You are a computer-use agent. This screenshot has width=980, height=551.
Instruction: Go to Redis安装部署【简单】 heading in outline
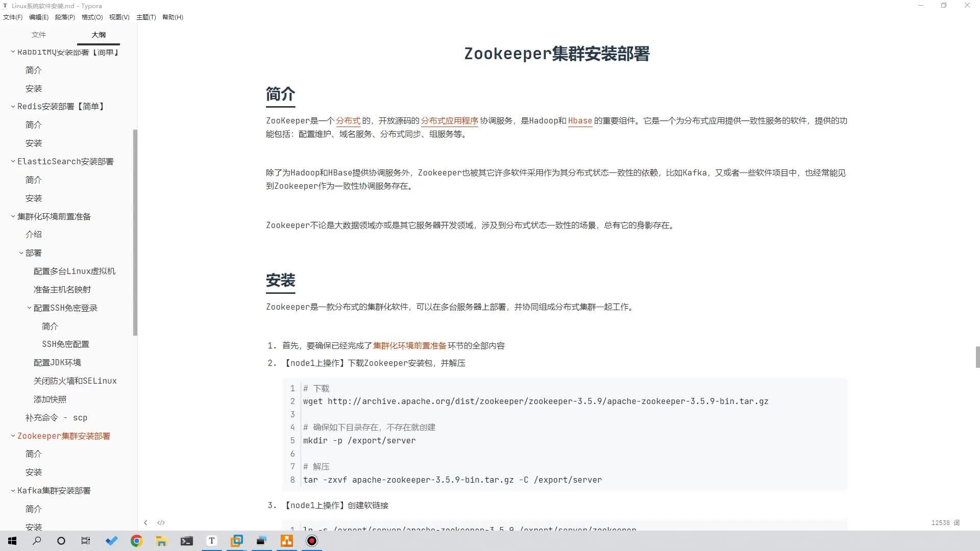(x=62, y=107)
